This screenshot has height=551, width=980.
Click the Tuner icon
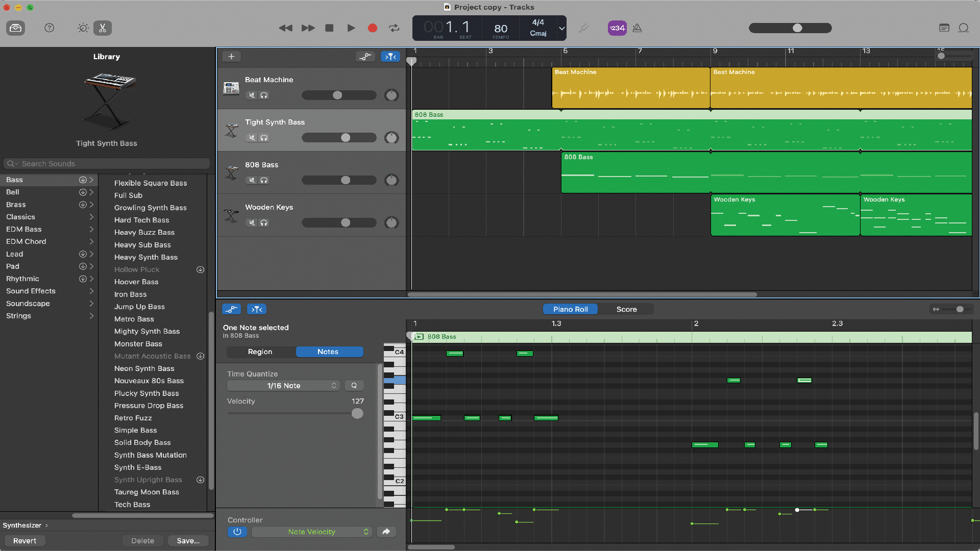click(584, 28)
